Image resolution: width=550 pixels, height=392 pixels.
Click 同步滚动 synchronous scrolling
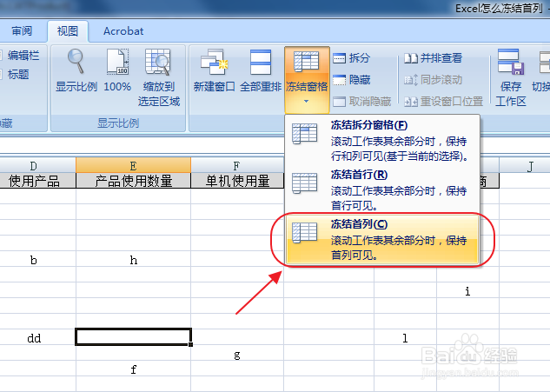(x=434, y=80)
